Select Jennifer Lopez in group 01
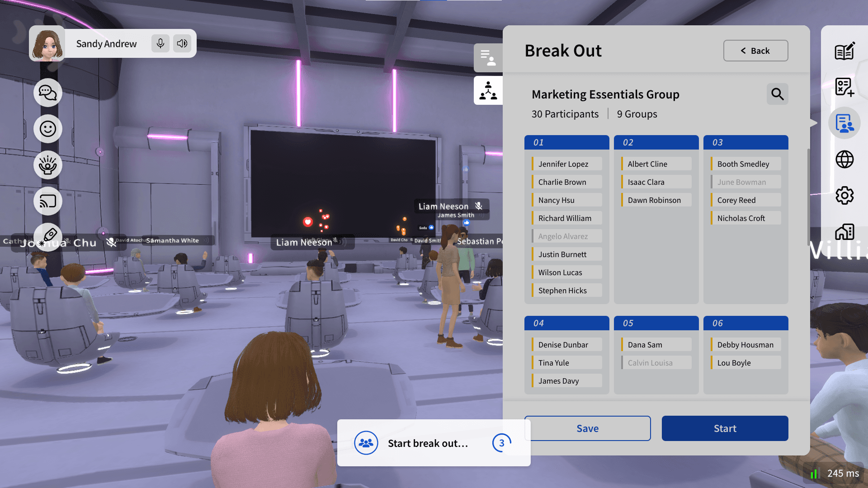This screenshot has width=868, height=488. coord(566,164)
